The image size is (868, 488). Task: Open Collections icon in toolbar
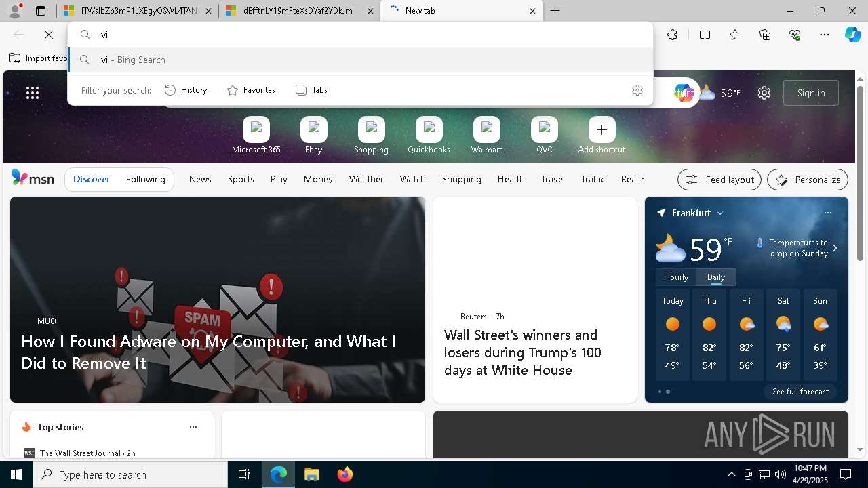coord(765,35)
